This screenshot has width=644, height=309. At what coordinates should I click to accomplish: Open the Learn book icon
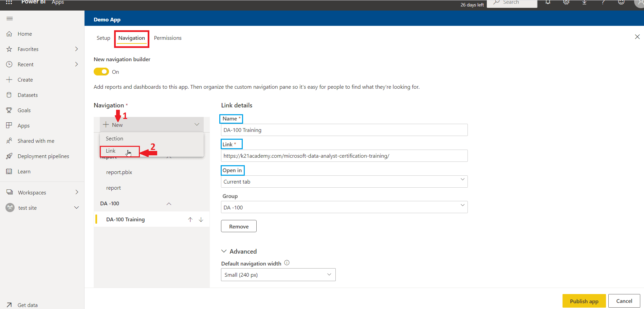(x=9, y=171)
